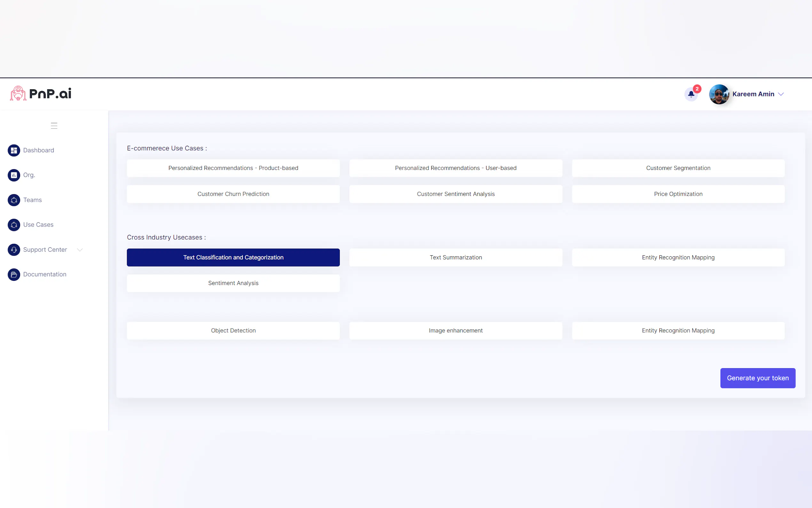
Task: Go to the Teams menu item
Action: (x=33, y=200)
